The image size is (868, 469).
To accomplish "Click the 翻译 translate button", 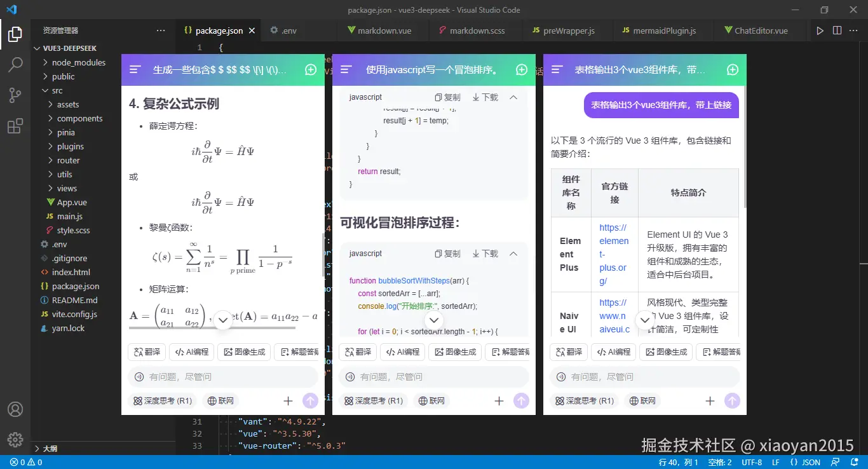I will pyautogui.click(x=358, y=352).
